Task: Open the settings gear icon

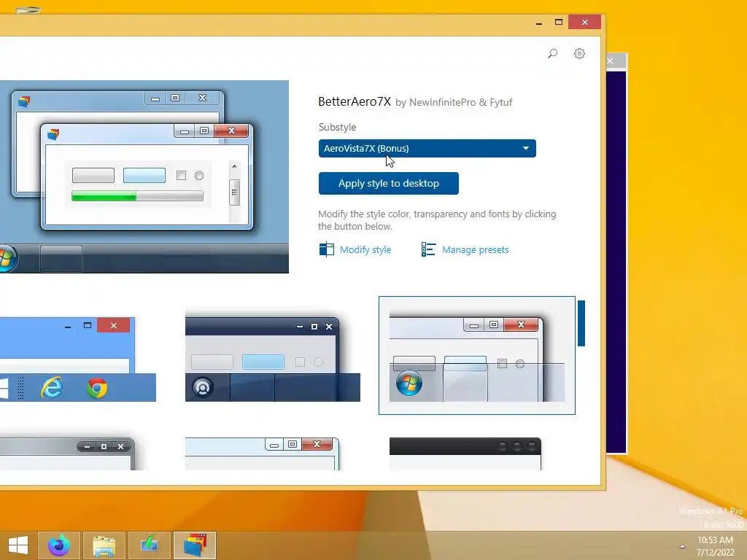Action: pos(579,53)
